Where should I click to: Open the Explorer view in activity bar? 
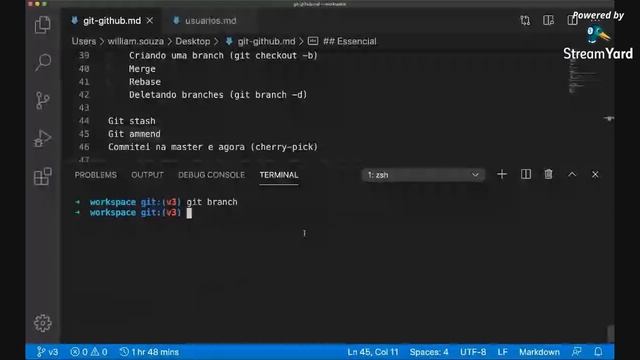(x=42, y=25)
